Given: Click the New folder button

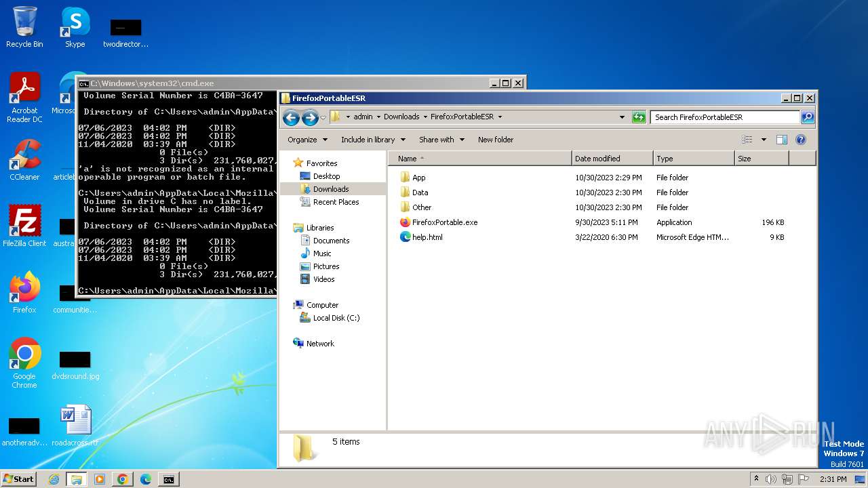Looking at the screenshot, I should point(496,140).
